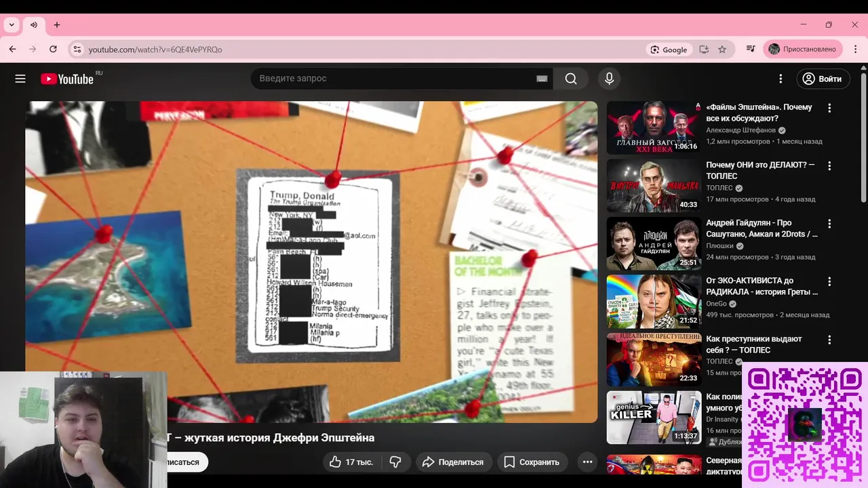
Task: Open title «Файлы Эпштейна». Почему все их обсуждают?
Action: coord(759,113)
